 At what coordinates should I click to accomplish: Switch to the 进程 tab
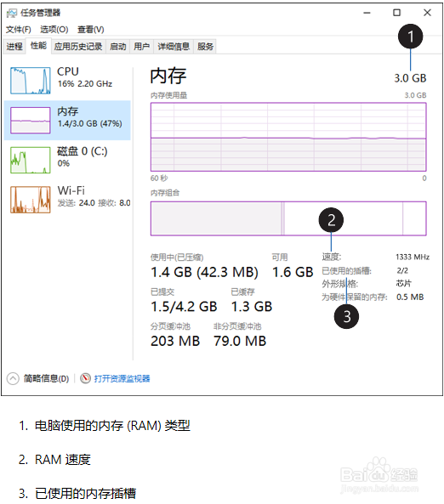click(x=14, y=47)
